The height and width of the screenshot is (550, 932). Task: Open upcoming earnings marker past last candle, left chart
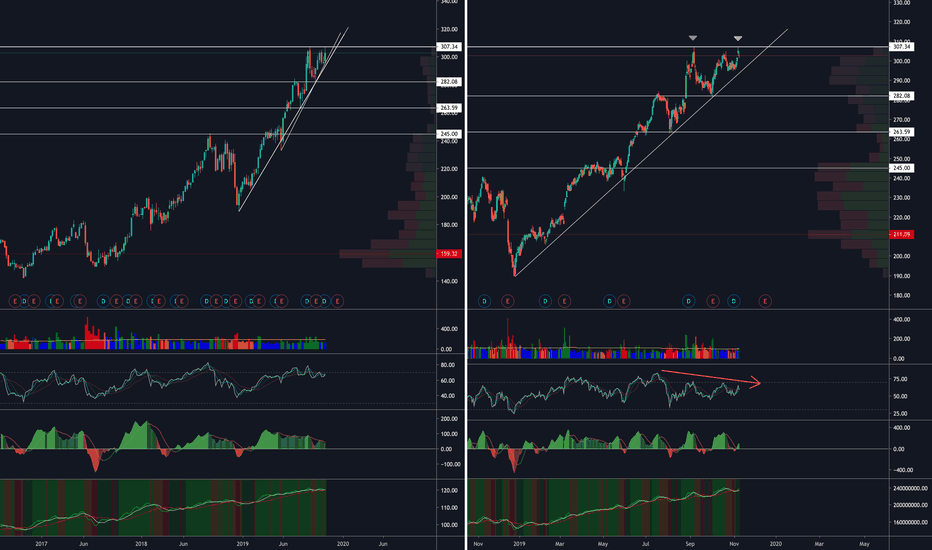click(x=338, y=301)
